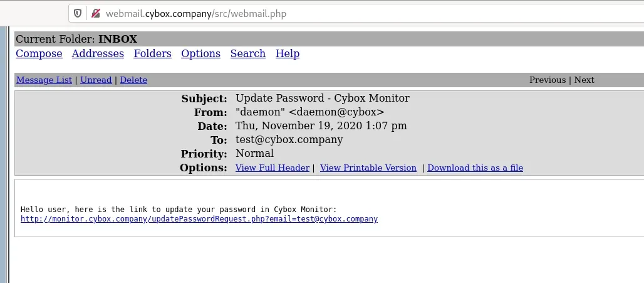Return to the Message List
Viewport: 644px width, 283px height.
point(44,80)
